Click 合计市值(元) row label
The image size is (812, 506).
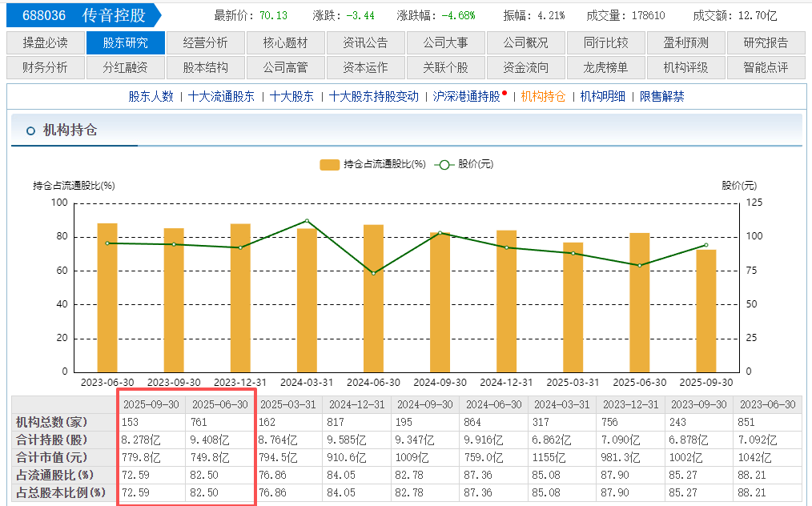point(52,457)
